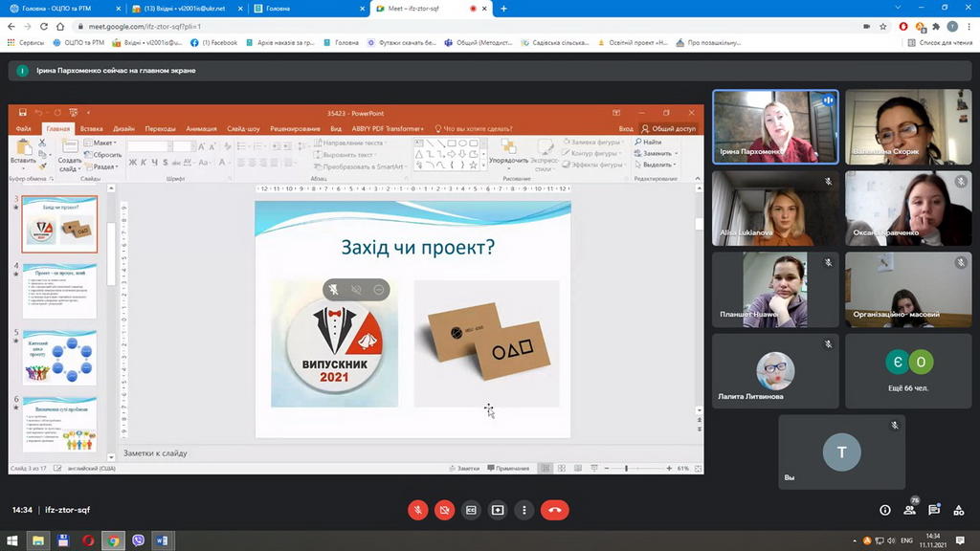
Task: Turn on the camera in Meet
Action: (444, 510)
